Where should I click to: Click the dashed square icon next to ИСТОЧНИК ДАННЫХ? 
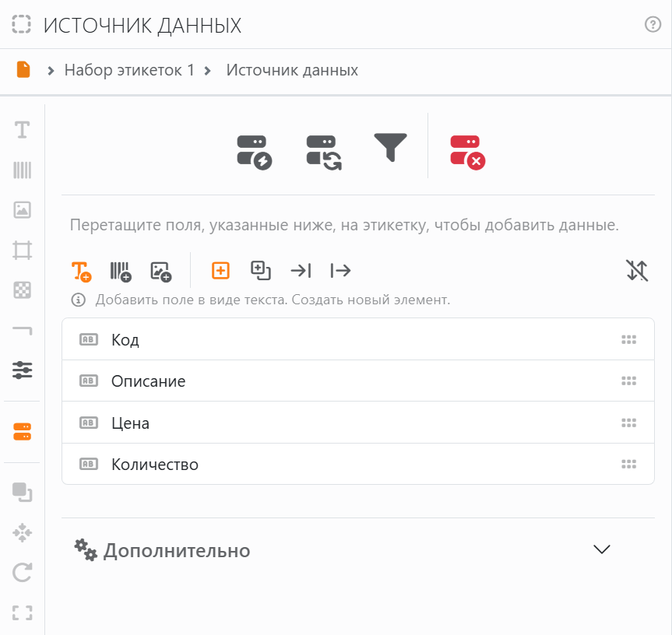pos(22,24)
